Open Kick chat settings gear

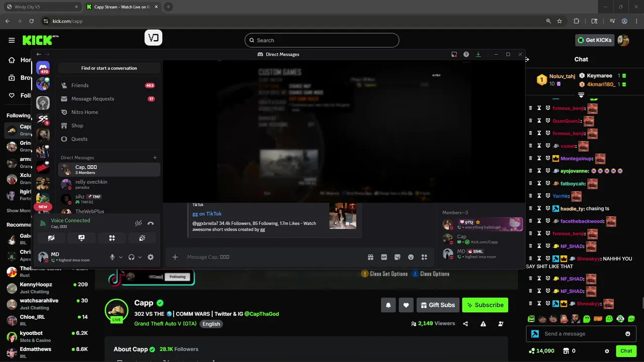[607, 351]
